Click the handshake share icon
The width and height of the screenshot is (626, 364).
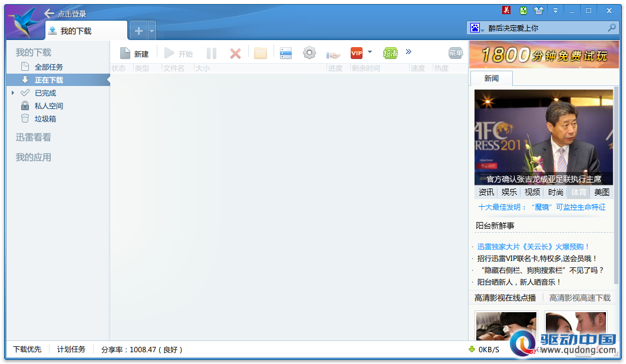[x=333, y=55]
